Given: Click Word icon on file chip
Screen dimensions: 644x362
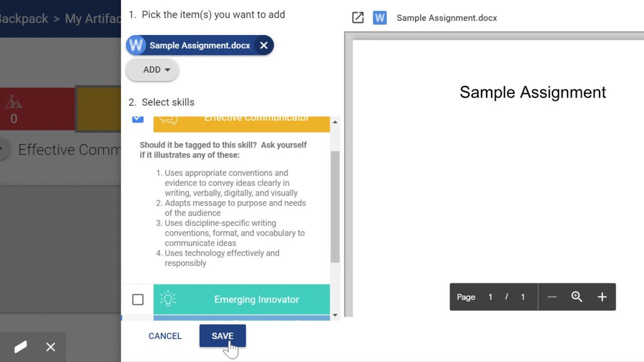Looking at the screenshot, I should 136,45.
